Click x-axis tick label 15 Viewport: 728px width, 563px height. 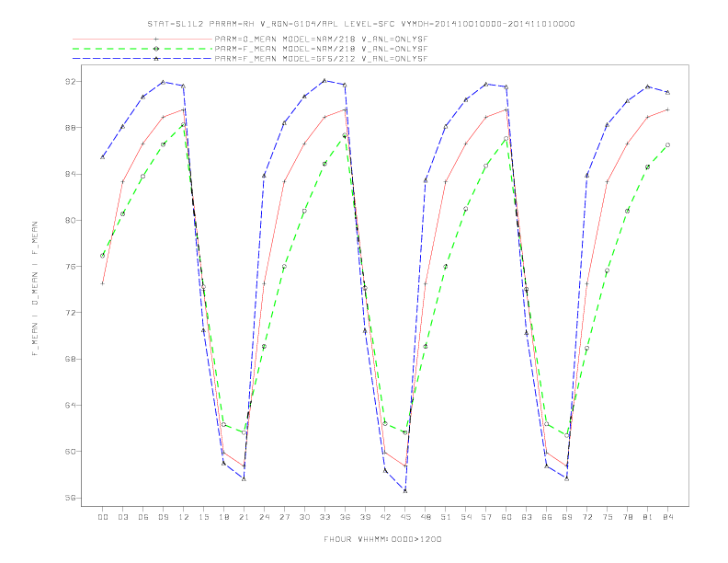[x=203, y=517]
